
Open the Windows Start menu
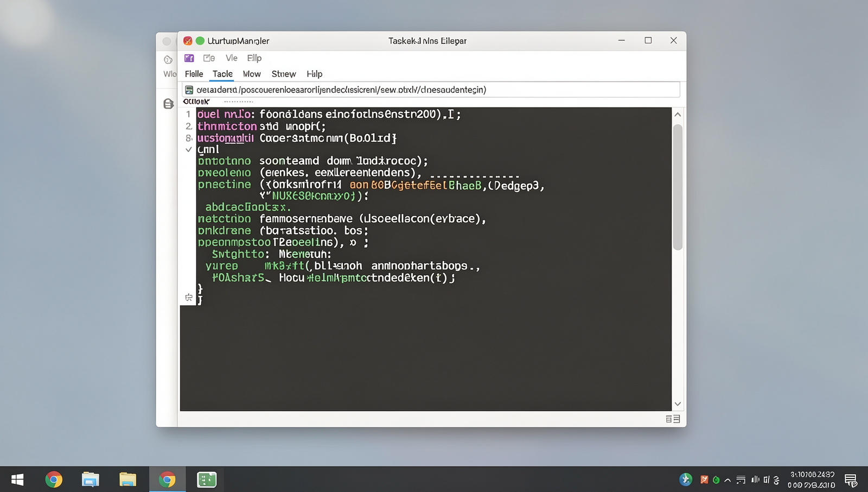(x=17, y=480)
